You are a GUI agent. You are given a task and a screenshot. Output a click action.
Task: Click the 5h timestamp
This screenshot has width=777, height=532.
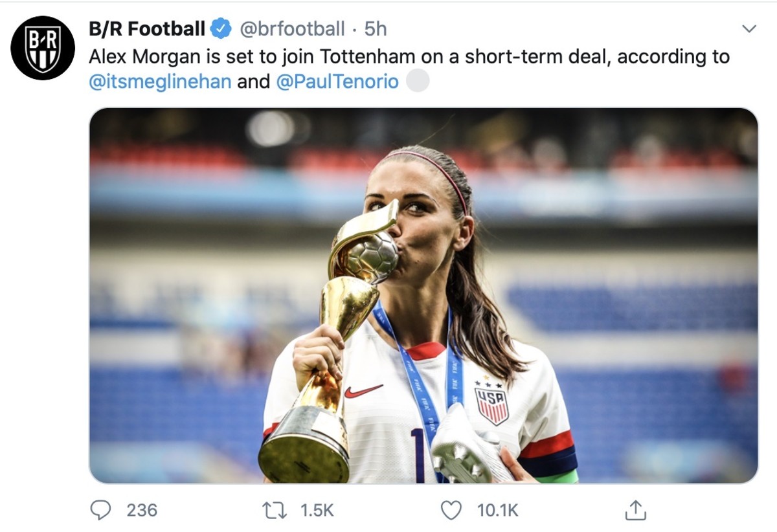coord(376,28)
